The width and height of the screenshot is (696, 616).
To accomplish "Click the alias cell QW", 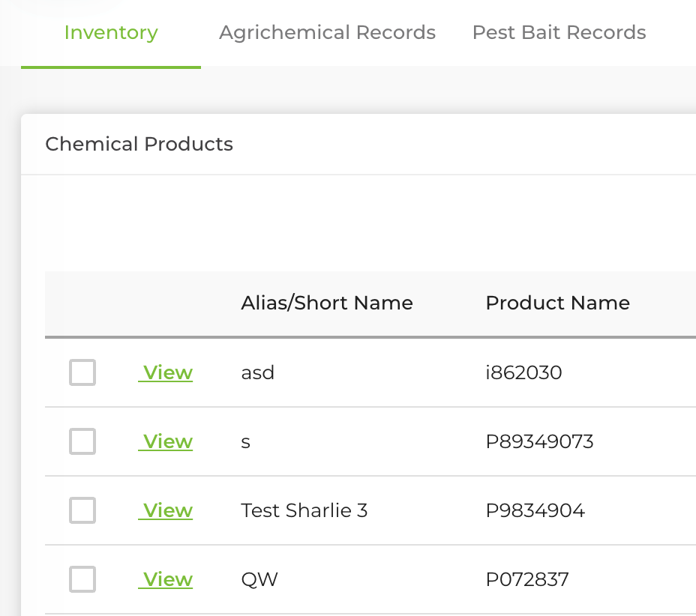I will [259, 579].
